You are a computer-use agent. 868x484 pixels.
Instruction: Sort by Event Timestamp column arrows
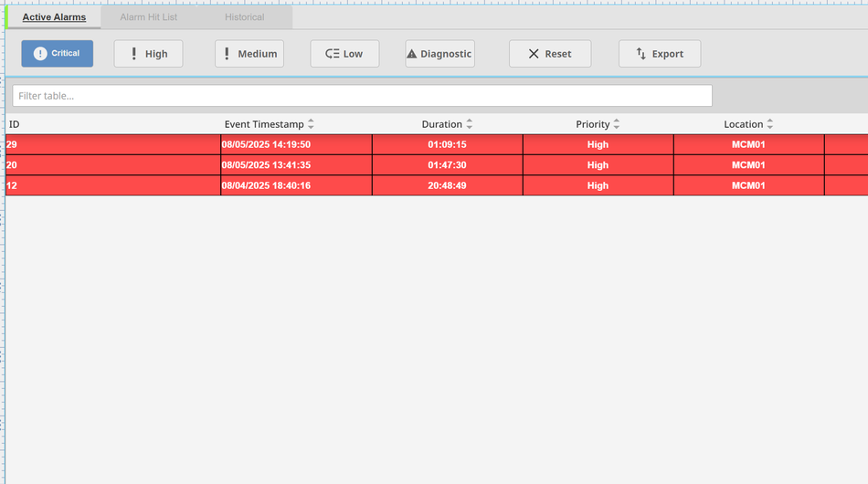click(x=311, y=124)
